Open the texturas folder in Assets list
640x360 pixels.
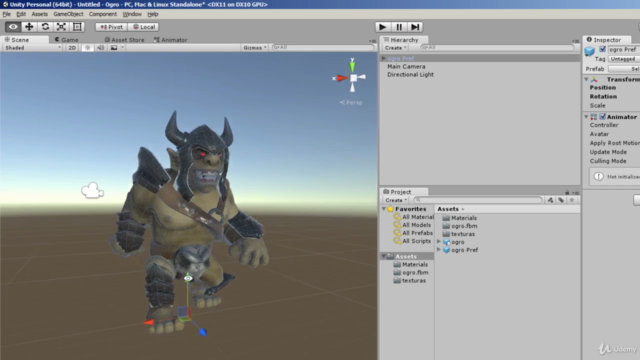coord(459,234)
